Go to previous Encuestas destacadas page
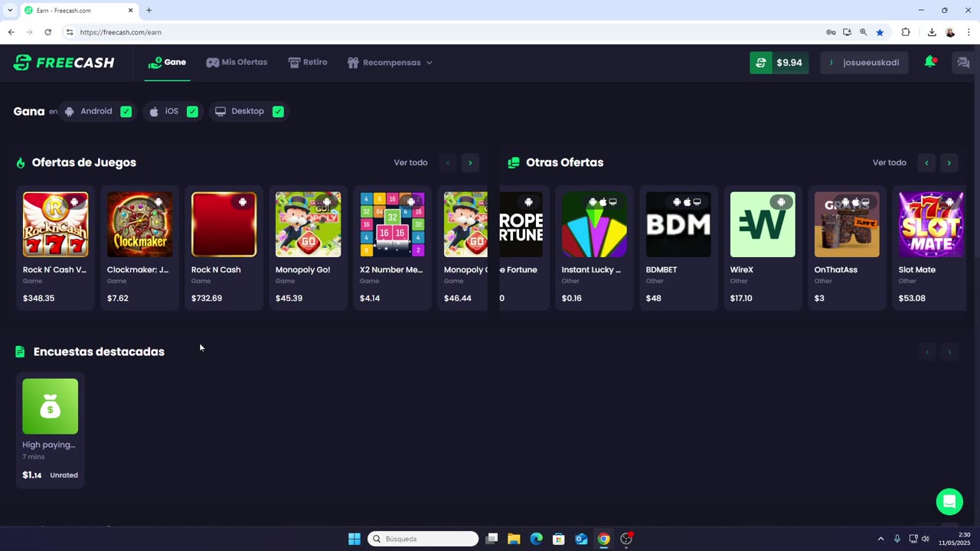980x551 pixels. point(926,352)
